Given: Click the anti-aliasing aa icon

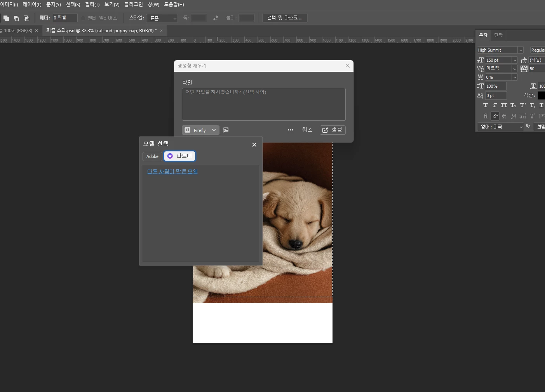Looking at the screenshot, I should (x=528, y=126).
